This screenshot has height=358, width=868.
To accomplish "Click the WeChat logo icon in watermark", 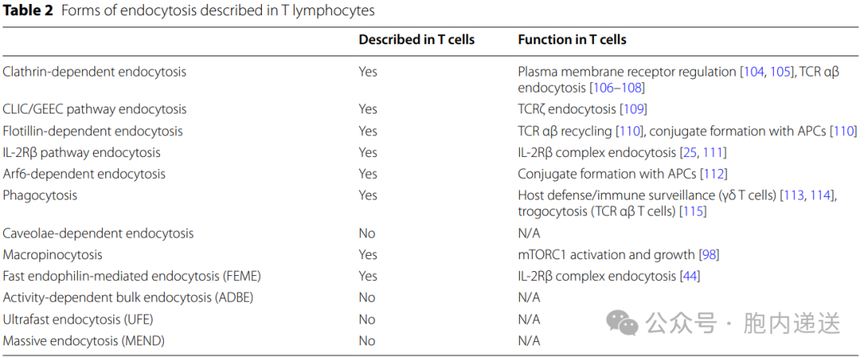I will 621,323.
